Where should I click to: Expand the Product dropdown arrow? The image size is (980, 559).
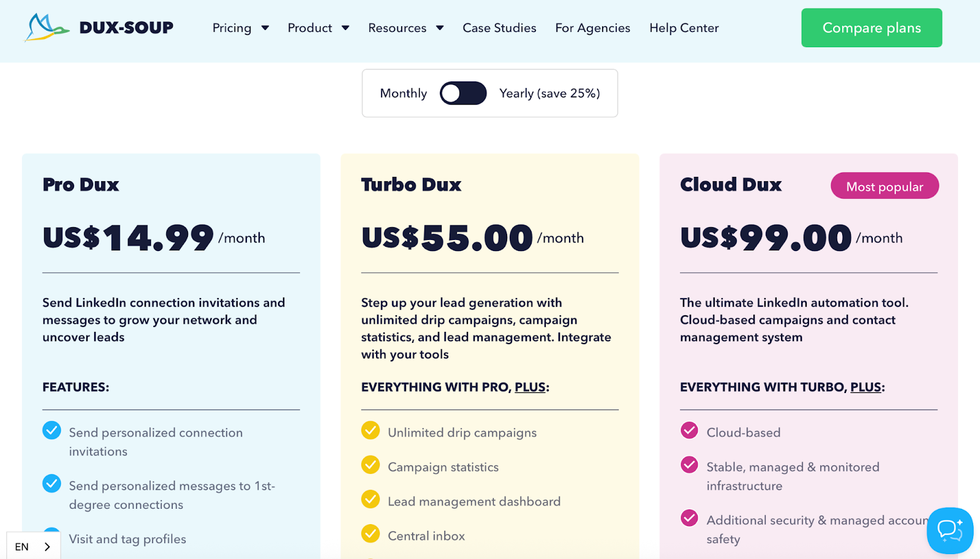pos(345,28)
